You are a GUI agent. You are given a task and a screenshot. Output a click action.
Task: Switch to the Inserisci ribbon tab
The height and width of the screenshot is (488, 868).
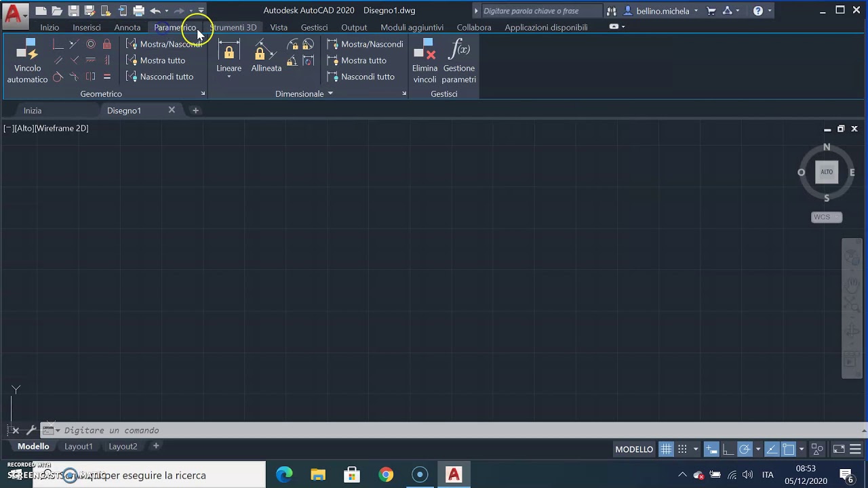tap(87, 27)
